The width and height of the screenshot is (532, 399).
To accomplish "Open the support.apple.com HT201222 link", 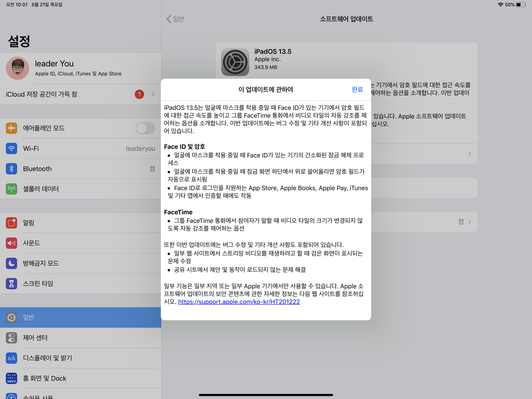I will (239, 302).
